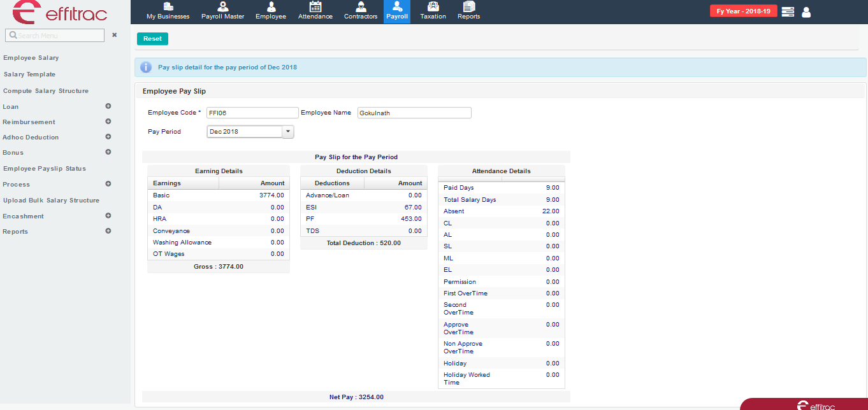Click the Fy Year - 2018-19 button
This screenshot has width=868, height=410.
tap(743, 11)
